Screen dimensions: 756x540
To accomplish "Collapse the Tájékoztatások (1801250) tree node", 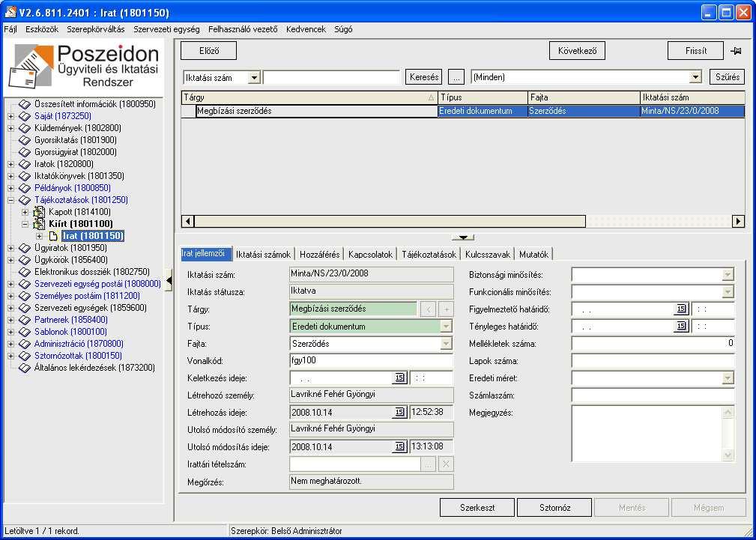I will [11, 200].
